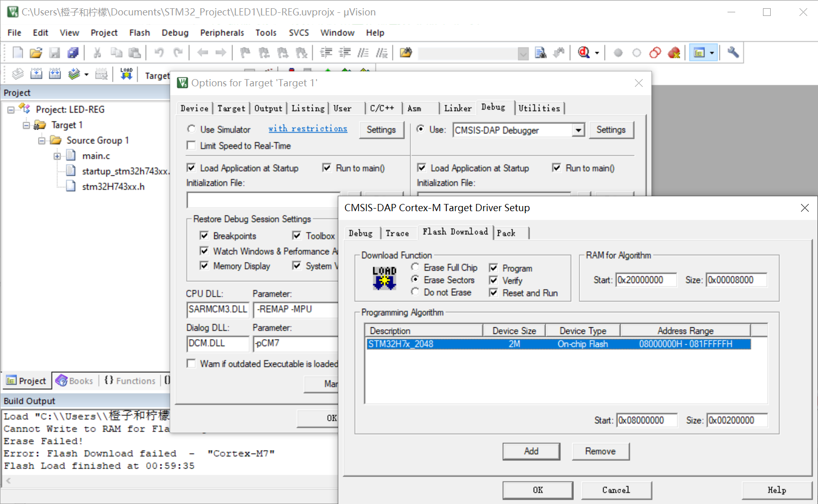Click the Configuration wrench icon
Image resolution: width=818 pixels, height=504 pixels.
point(733,52)
